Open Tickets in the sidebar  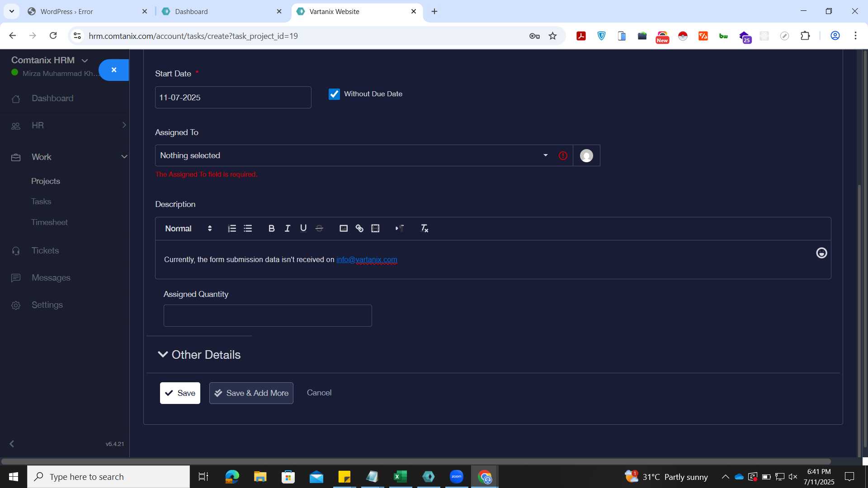[45, 251]
